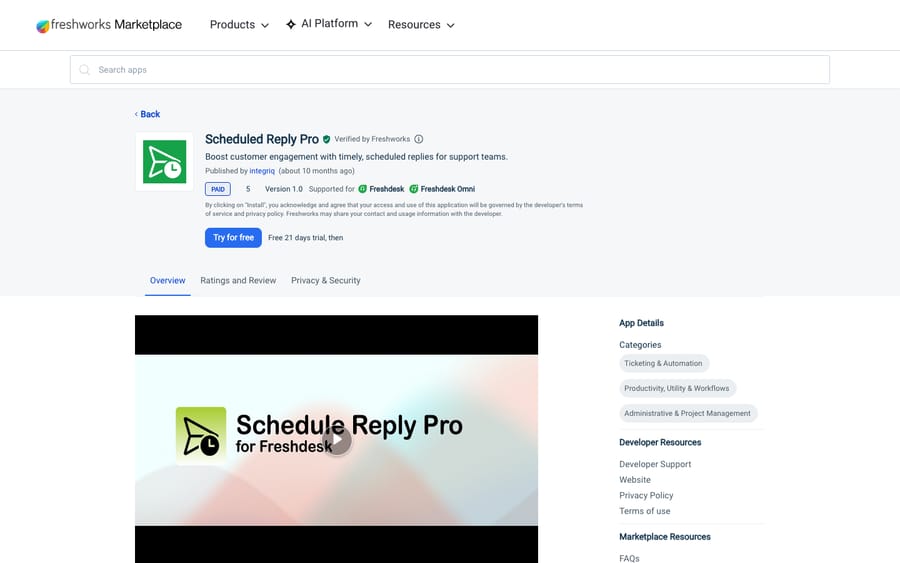Click the Freshdesk Omni product icon
This screenshot has width=900, height=563.
coord(414,189)
